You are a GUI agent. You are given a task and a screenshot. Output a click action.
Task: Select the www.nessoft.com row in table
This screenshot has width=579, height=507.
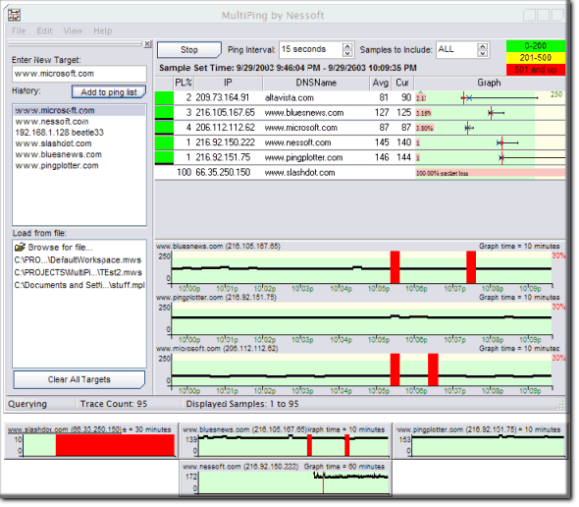pos(360,143)
